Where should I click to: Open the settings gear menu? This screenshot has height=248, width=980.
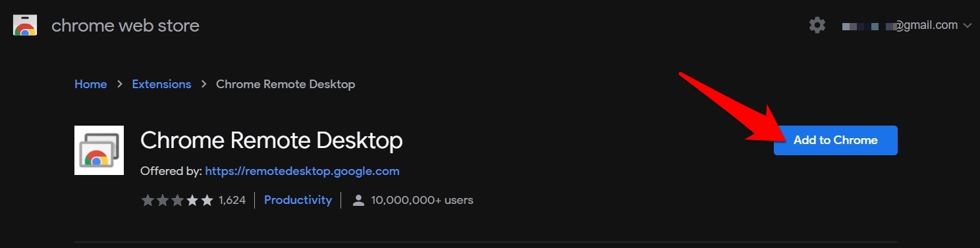(817, 26)
